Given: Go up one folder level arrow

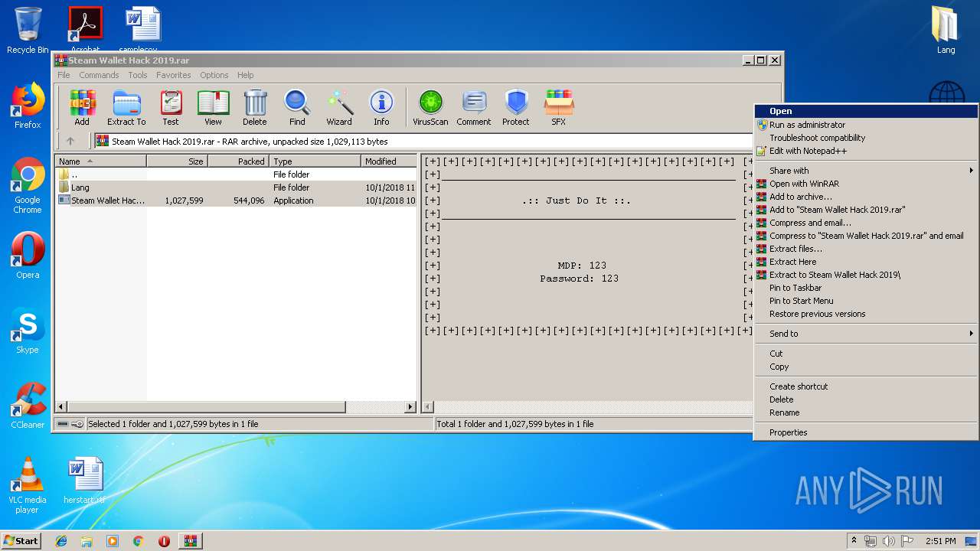Looking at the screenshot, I should click(x=70, y=141).
